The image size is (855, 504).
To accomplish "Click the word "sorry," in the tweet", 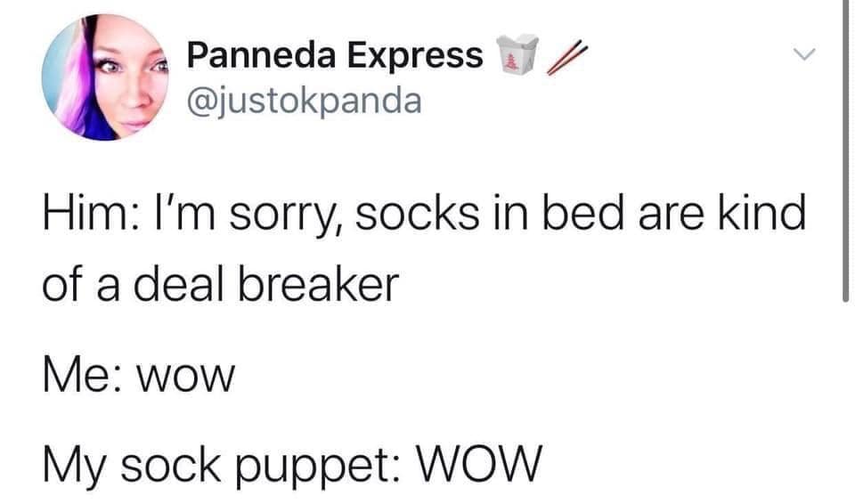I will tap(288, 215).
